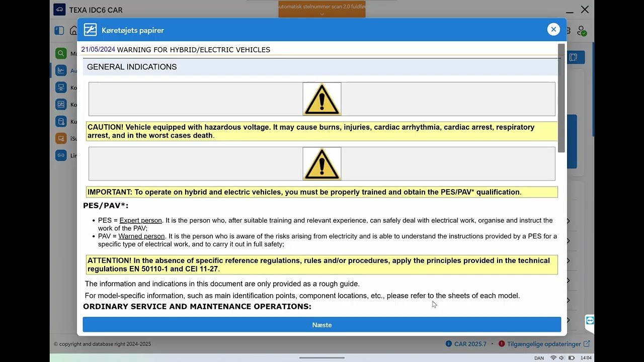644x362 pixels.
Task: Open the link chain sidebar icon
Action: (61, 155)
